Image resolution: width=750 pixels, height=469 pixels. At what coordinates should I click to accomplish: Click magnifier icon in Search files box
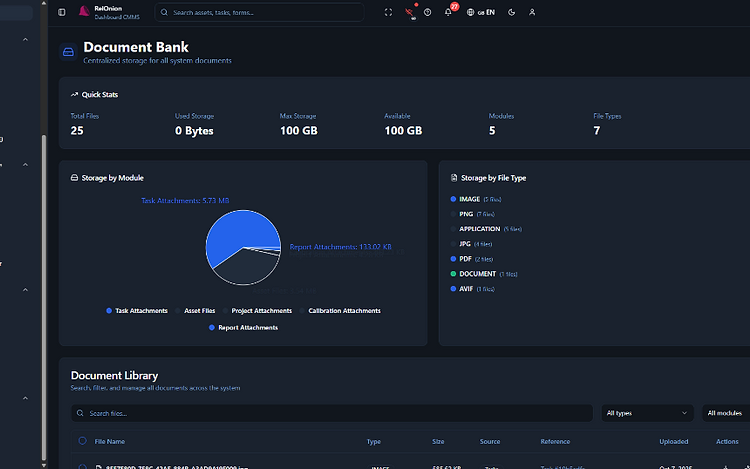coord(80,413)
